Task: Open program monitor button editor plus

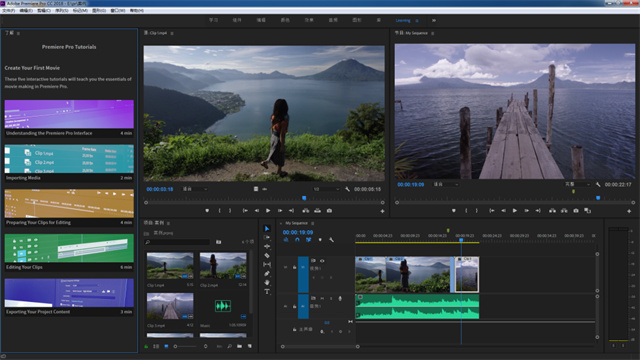Action: (x=629, y=211)
